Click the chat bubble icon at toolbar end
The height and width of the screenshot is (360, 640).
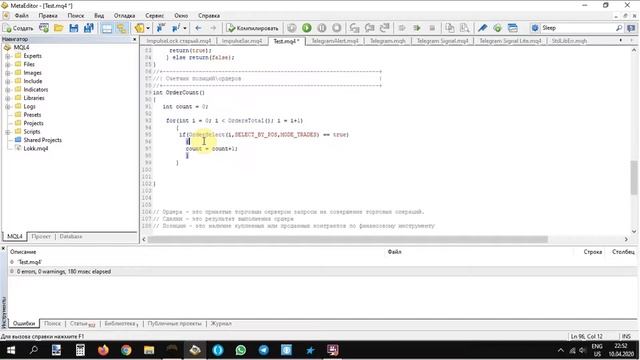631,28
